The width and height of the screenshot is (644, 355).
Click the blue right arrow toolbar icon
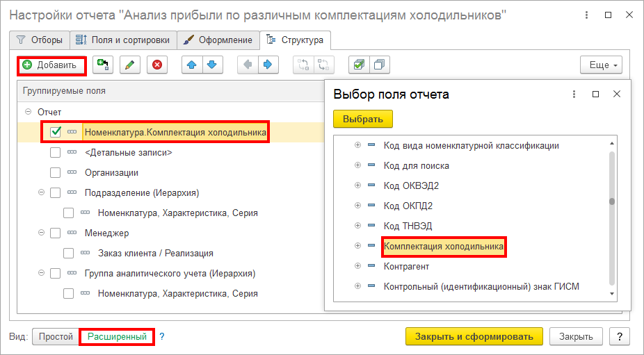coord(266,65)
